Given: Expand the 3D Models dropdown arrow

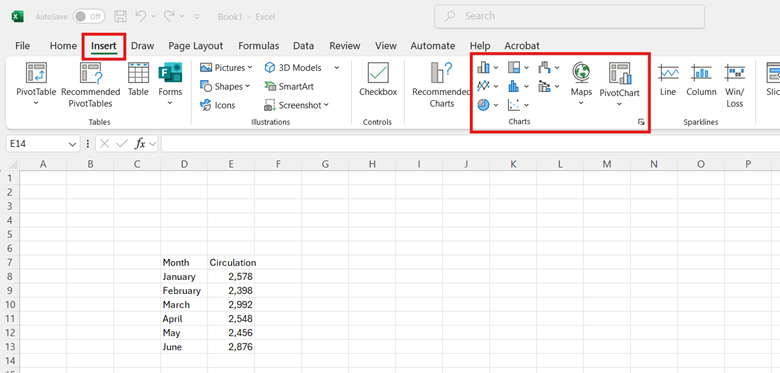Looking at the screenshot, I should [x=337, y=68].
